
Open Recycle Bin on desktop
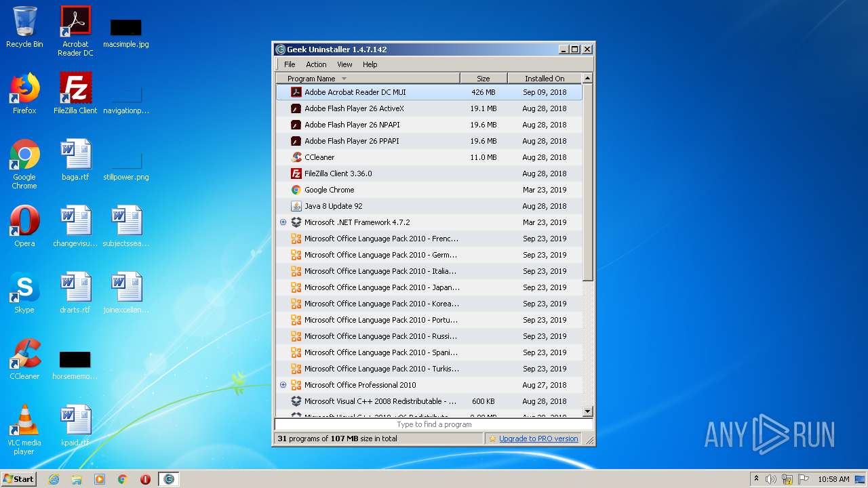24,27
